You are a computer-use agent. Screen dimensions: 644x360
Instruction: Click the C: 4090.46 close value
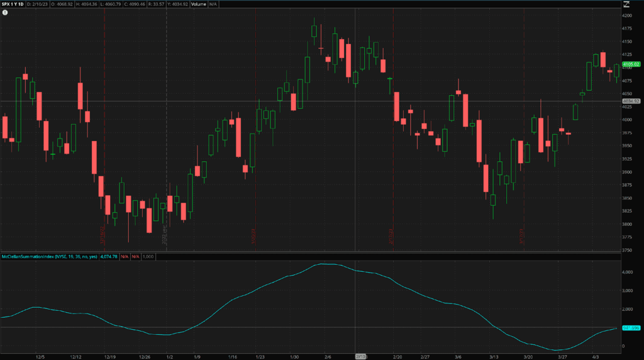click(x=135, y=4)
